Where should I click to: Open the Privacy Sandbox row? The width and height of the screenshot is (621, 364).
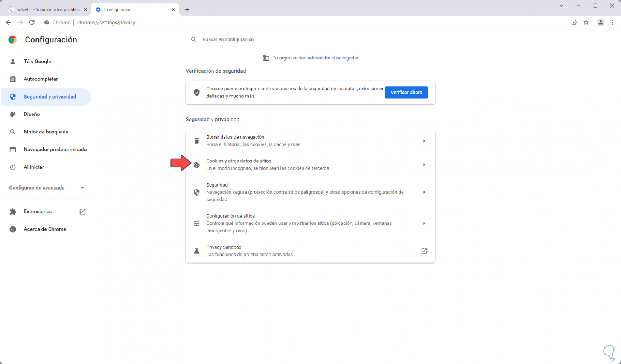pyautogui.click(x=310, y=251)
